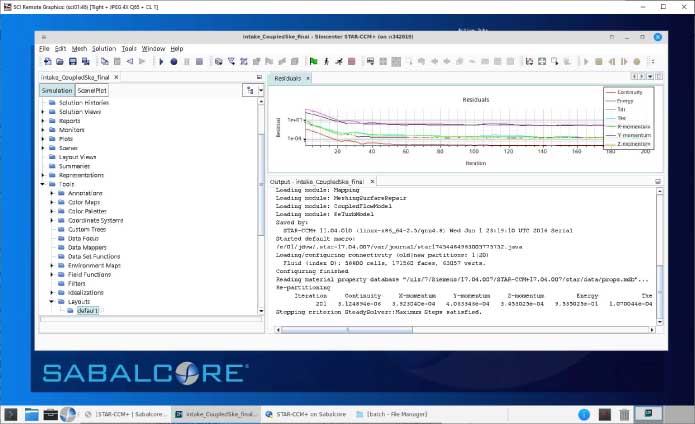Open dropdown arrow beside tree options button

[261, 90]
